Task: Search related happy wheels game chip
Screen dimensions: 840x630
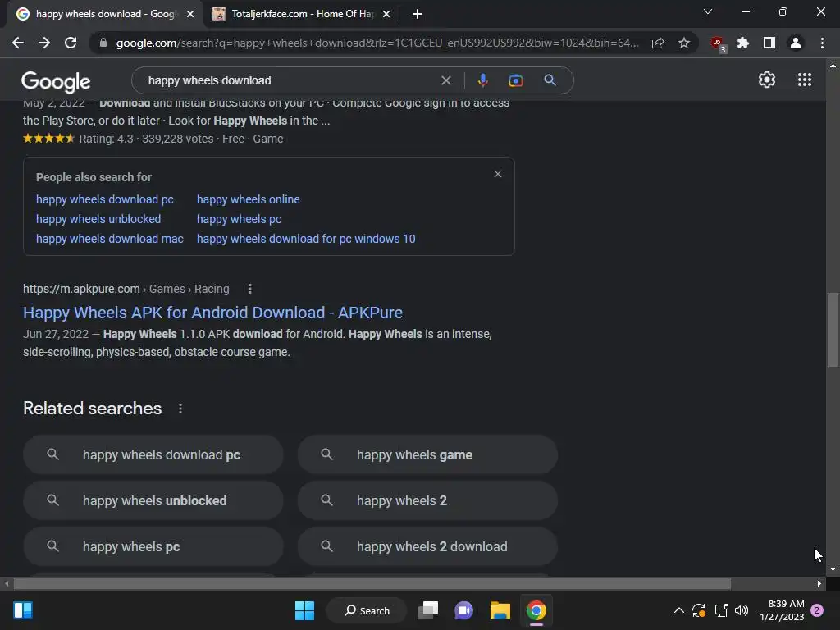Action: (x=427, y=454)
